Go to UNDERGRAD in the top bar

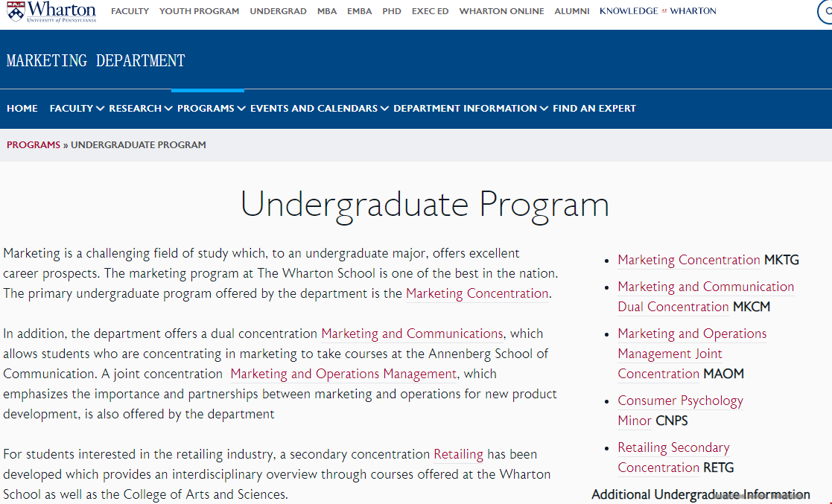[278, 11]
